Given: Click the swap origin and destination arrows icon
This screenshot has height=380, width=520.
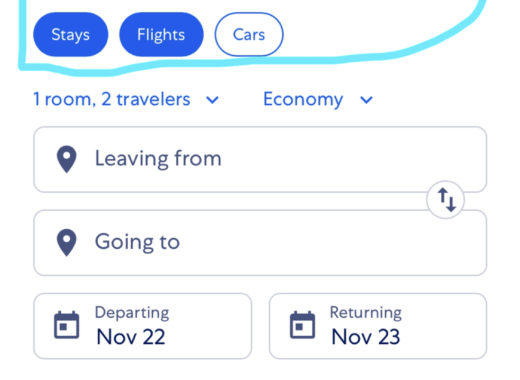Looking at the screenshot, I should (446, 200).
